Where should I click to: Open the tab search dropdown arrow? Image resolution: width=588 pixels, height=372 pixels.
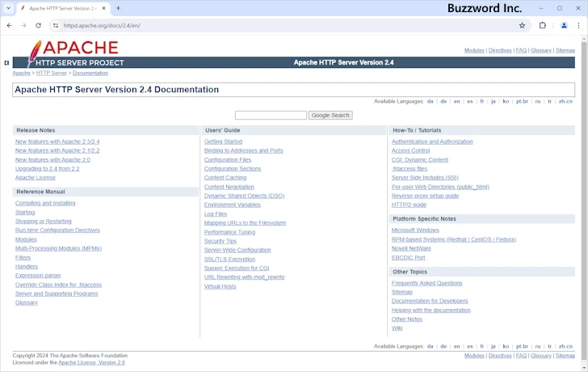coord(9,8)
